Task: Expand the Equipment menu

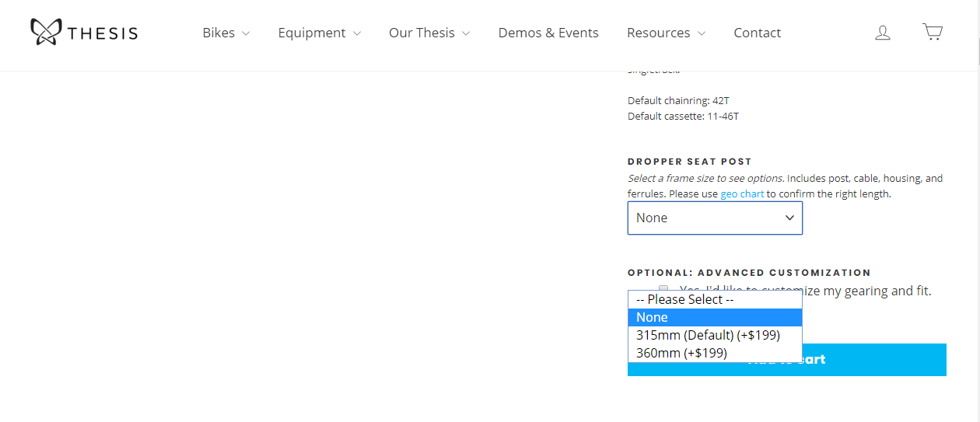Action: pyautogui.click(x=319, y=33)
